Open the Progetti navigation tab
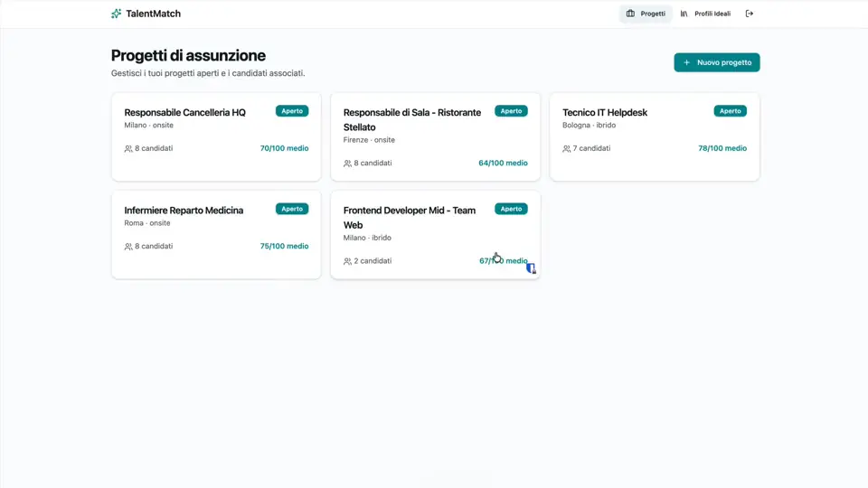Image resolution: width=868 pixels, height=488 pixels. point(646,14)
